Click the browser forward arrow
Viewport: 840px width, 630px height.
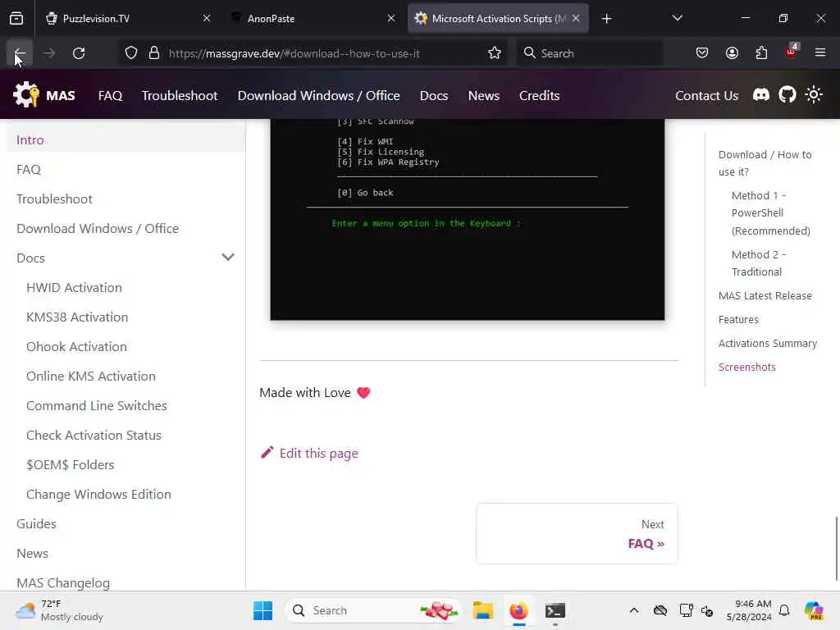click(49, 53)
